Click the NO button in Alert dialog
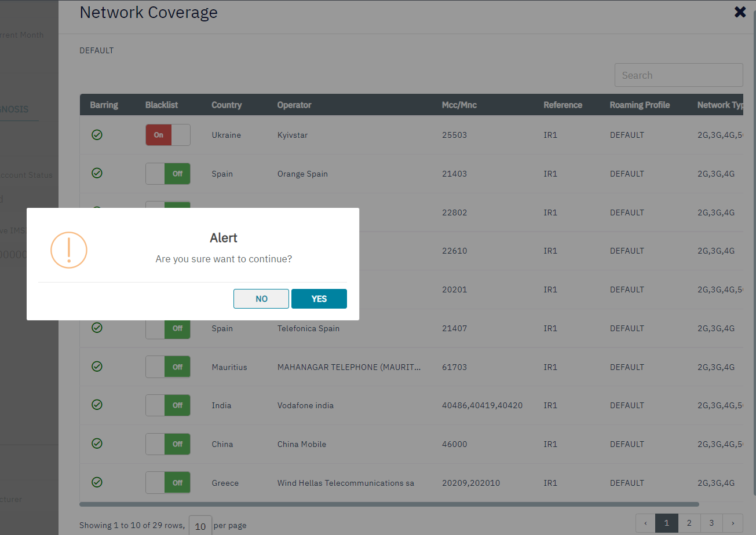This screenshot has height=535, width=756. click(261, 299)
